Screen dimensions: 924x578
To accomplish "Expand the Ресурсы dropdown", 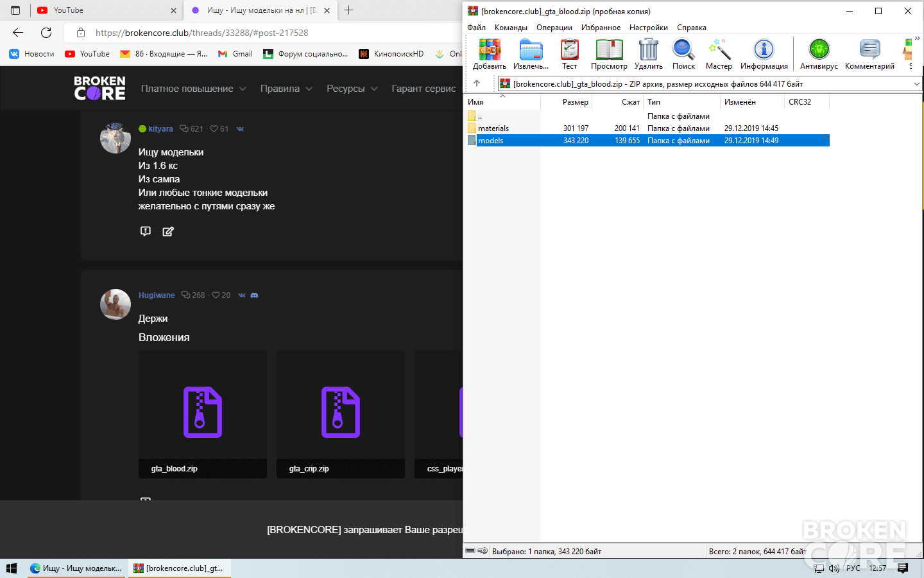I will [352, 89].
